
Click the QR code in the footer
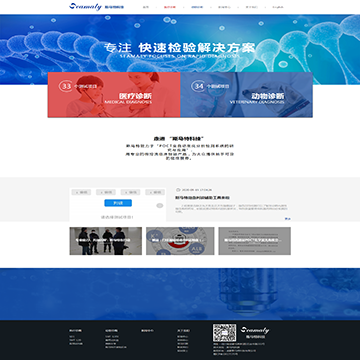225,333
